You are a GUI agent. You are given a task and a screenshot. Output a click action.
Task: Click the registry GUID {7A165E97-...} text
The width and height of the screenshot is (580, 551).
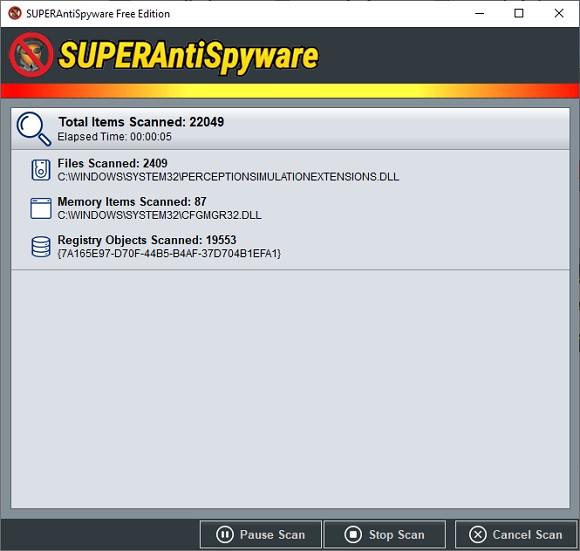(x=169, y=254)
